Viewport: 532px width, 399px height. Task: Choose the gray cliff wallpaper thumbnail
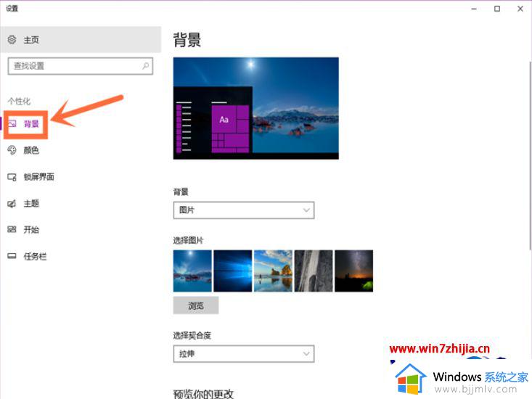(x=314, y=271)
